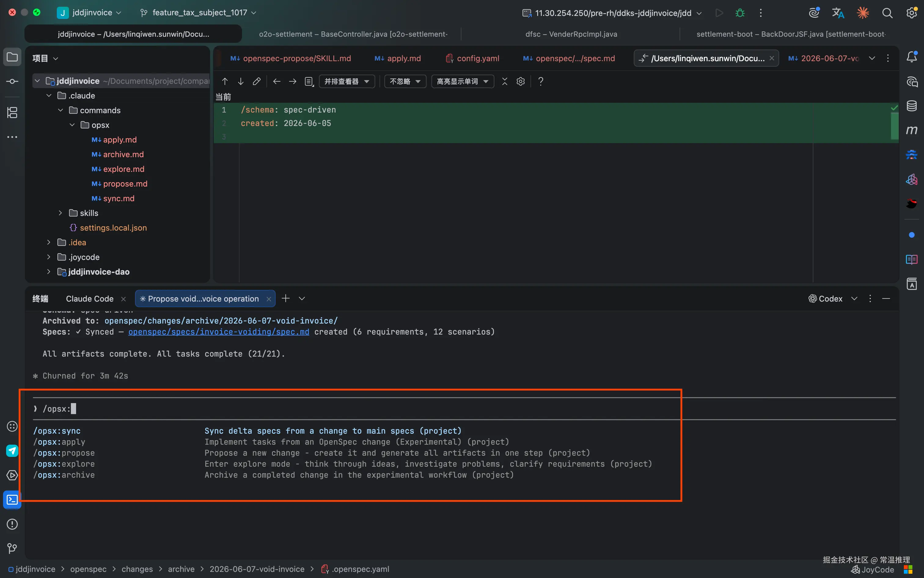Expand the skills folder

60,213
